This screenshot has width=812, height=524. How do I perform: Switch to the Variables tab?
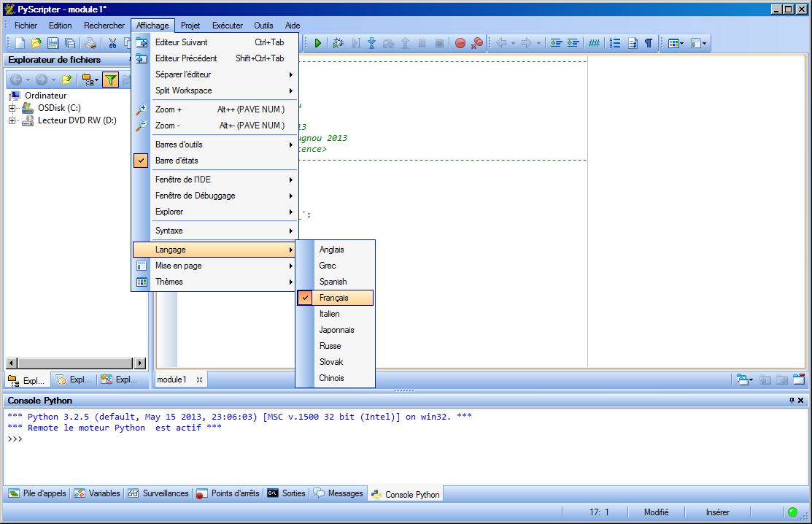(x=97, y=493)
